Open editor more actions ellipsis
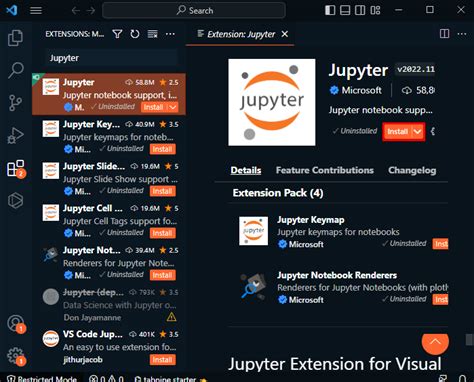The image size is (474, 382). click(x=462, y=34)
